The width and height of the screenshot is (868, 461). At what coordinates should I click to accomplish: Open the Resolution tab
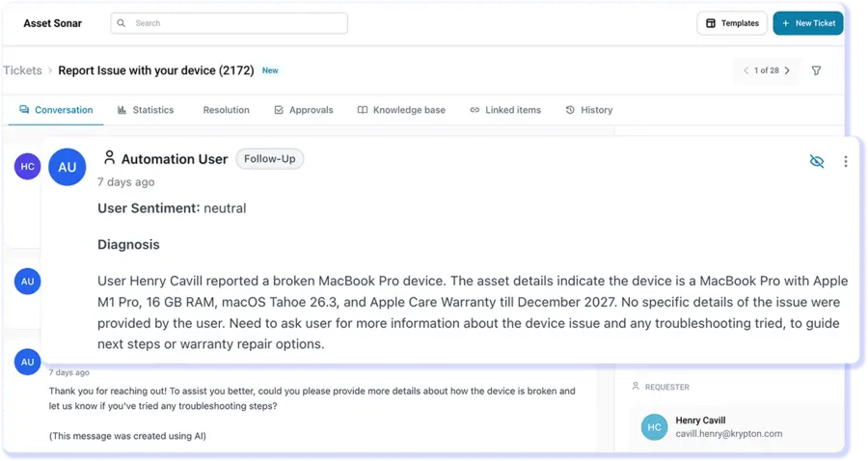tap(226, 110)
